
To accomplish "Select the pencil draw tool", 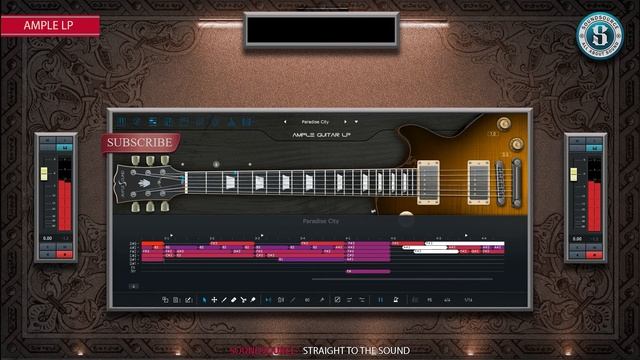I will point(224,300).
